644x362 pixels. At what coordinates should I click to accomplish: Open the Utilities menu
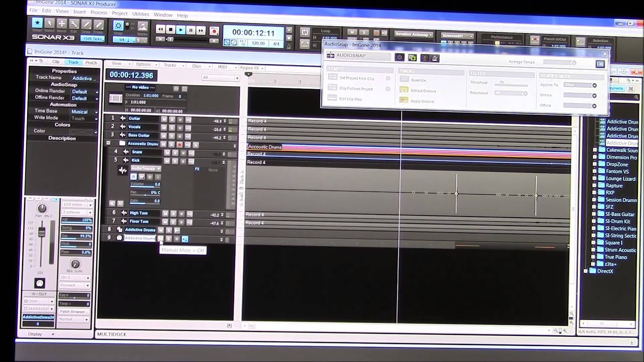click(x=140, y=14)
